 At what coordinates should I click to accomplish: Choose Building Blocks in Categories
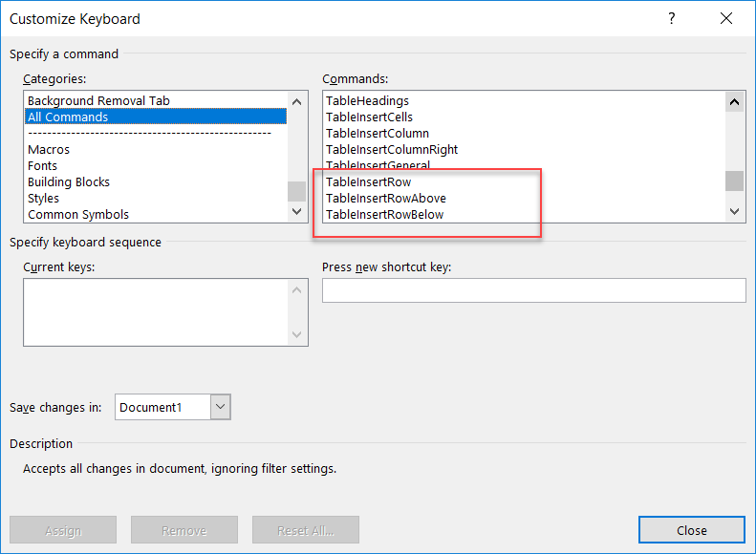[69, 182]
